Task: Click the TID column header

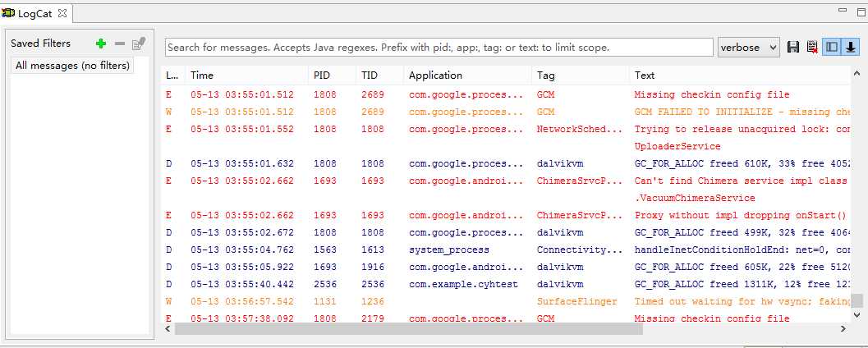Action: [380, 76]
